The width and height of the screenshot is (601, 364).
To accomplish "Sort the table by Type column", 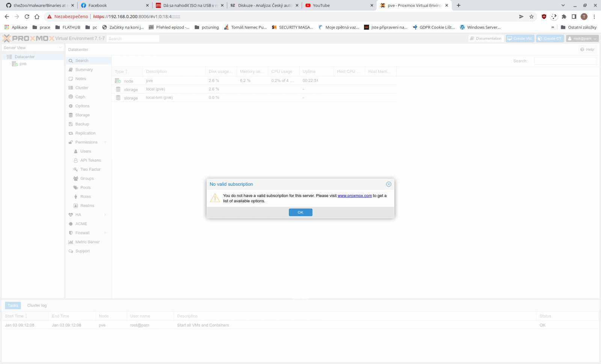I will coord(127,72).
